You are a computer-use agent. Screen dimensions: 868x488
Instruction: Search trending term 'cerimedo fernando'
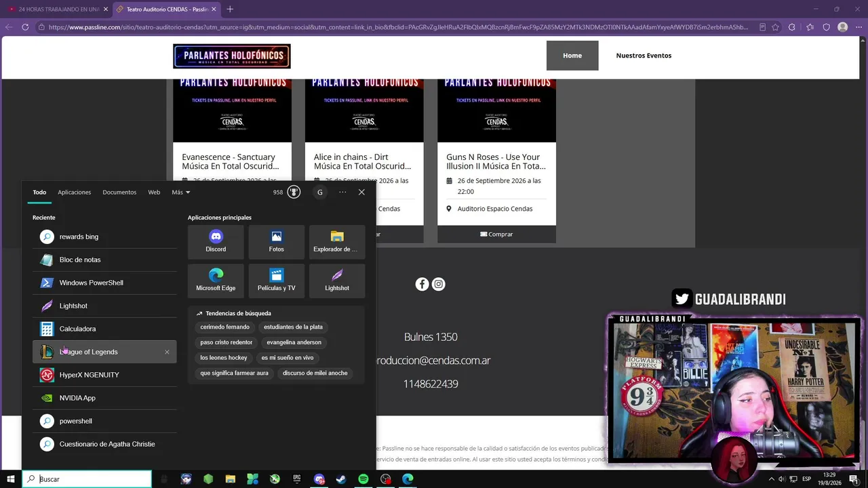(x=225, y=327)
